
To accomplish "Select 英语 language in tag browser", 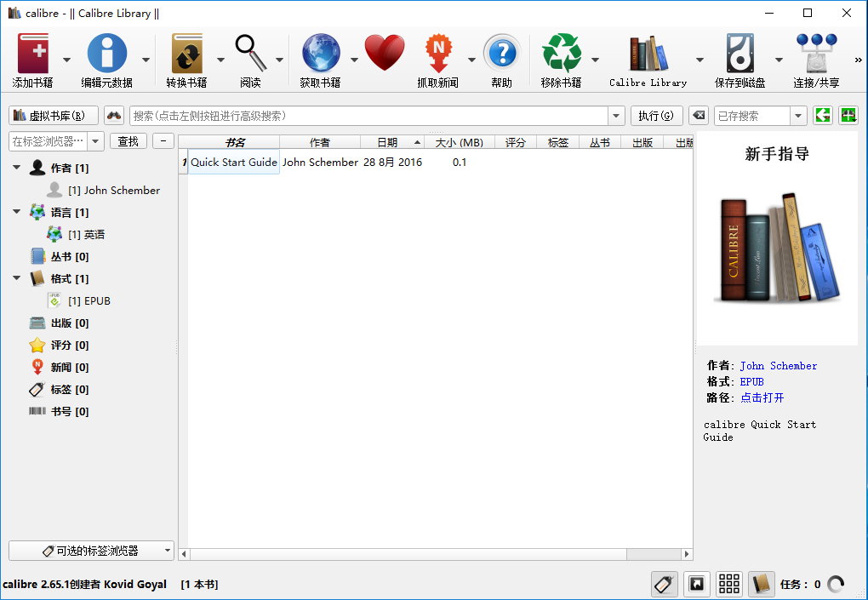I will point(86,234).
